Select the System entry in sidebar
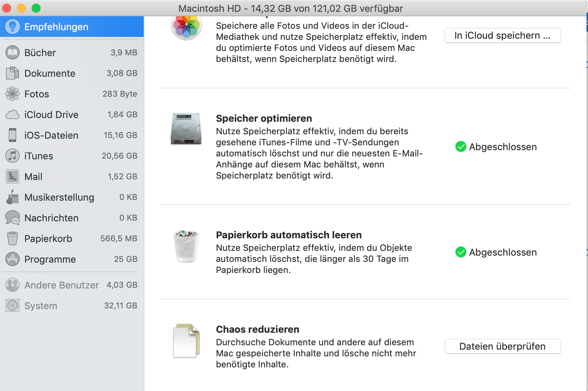The width and height of the screenshot is (588, 391). coord(41,306)
